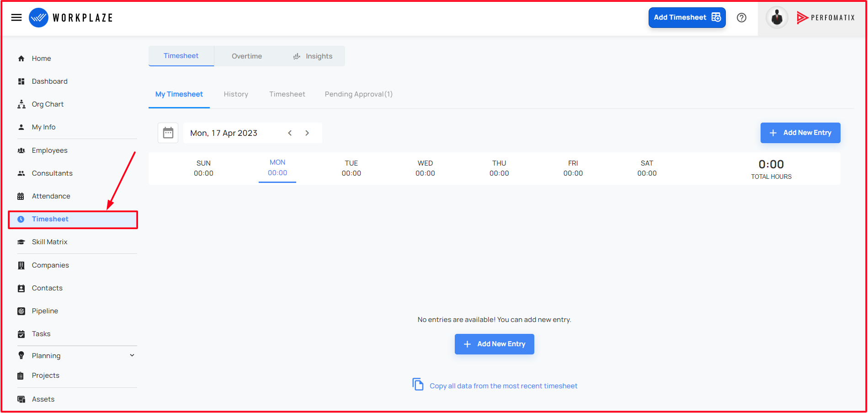Open Timesheet in the sidebar

(x=73, y=220)
